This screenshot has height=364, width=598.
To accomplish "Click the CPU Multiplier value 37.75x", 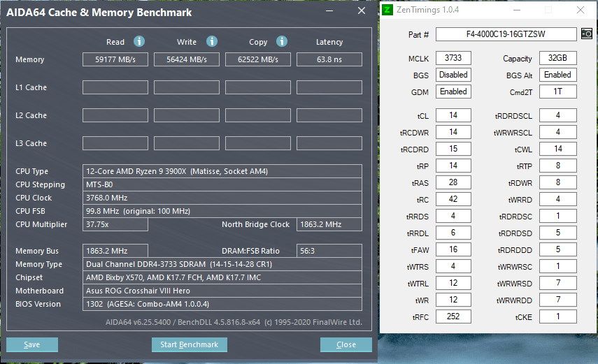I will pyautogui.click(x=115, y=224).
